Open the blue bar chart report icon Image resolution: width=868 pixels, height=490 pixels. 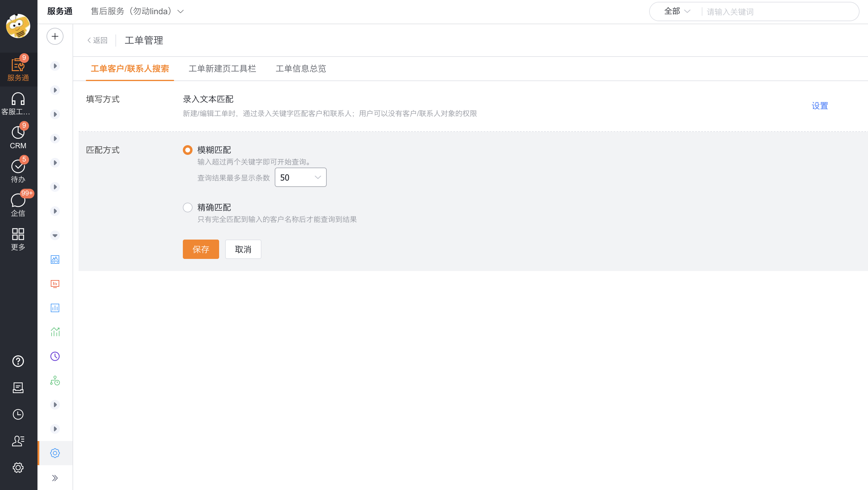[55, 308]
